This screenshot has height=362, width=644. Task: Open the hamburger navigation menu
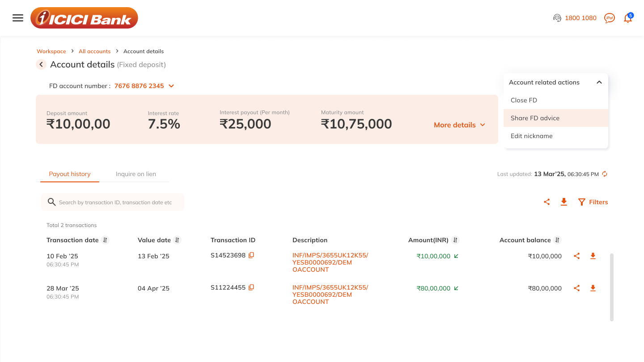pyautogui.click(x=18, y=18)
